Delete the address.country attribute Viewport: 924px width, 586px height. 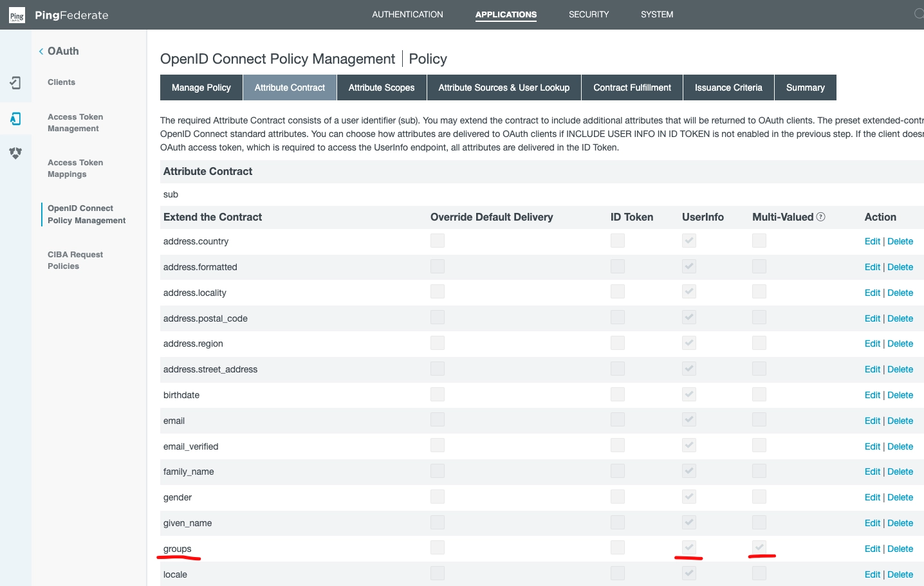click(900, 241)
